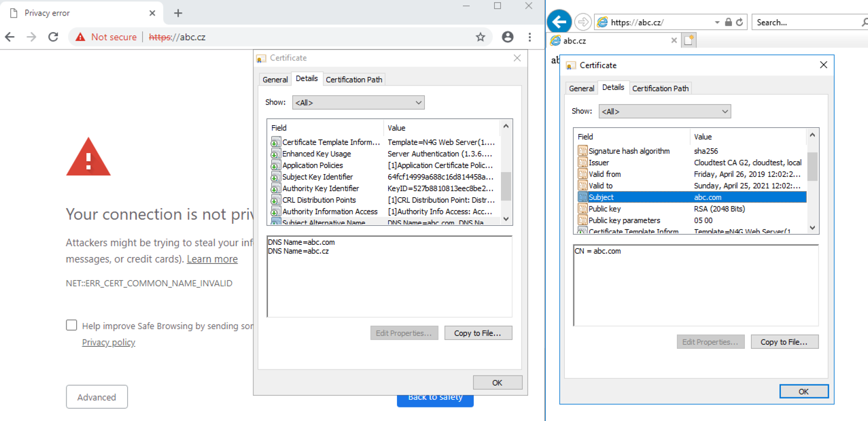
Task: Open Show dropdown in IE certificate dialog
Action: click(x=665, y=111)
